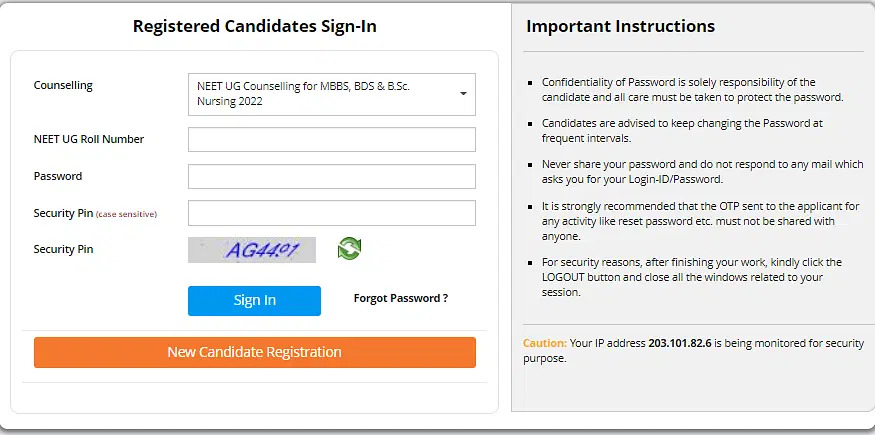Click the captcha image AG44

(x=252, y=250)
